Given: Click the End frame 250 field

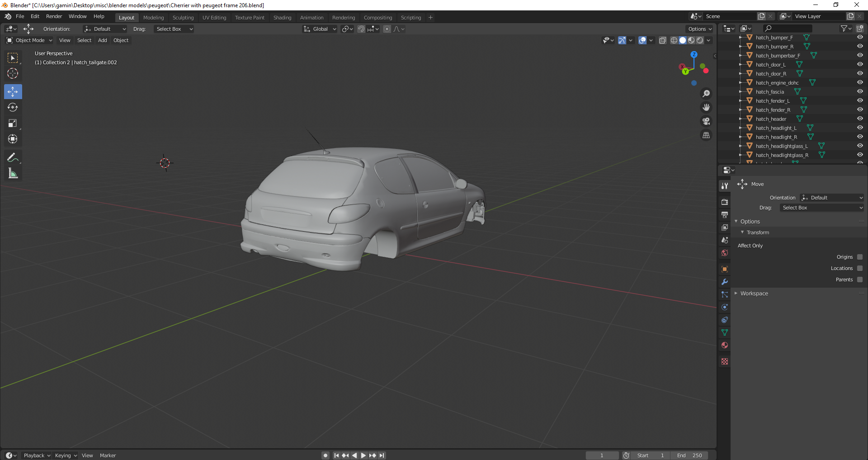Looking at the screenshot, I should tap(689, 455).
